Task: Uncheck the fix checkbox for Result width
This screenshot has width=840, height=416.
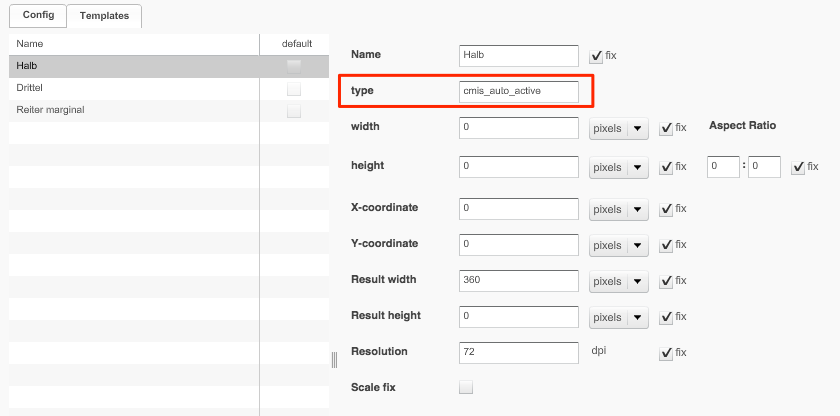Action: (x=665, y=281)
